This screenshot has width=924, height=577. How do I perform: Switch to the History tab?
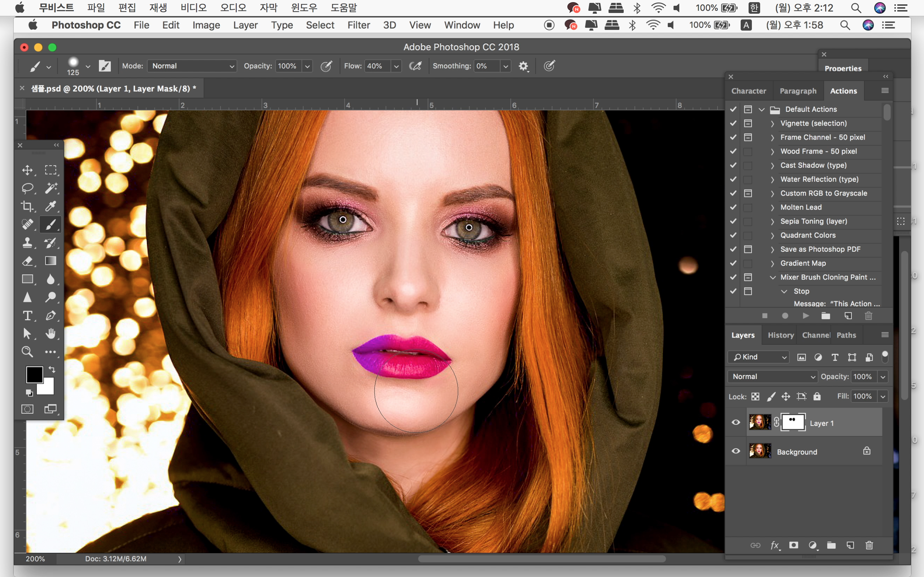point(780,335)
